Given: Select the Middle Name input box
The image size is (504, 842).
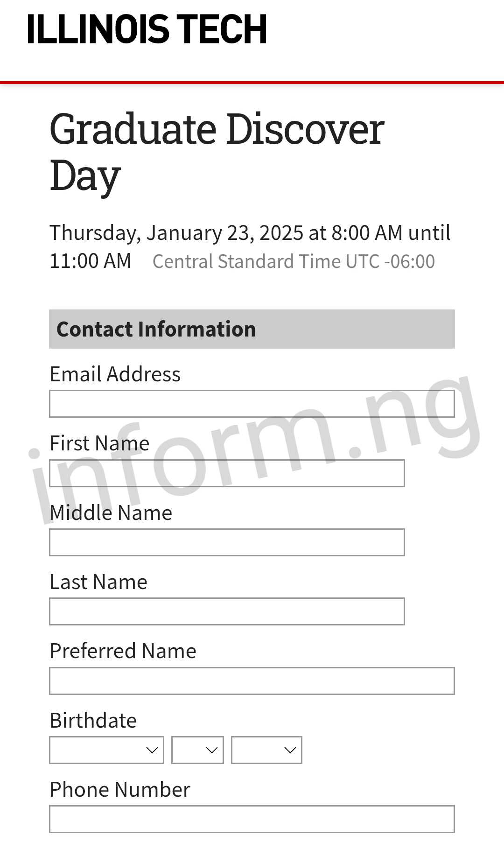Looking at the screenshot, I should pos(227,542).
